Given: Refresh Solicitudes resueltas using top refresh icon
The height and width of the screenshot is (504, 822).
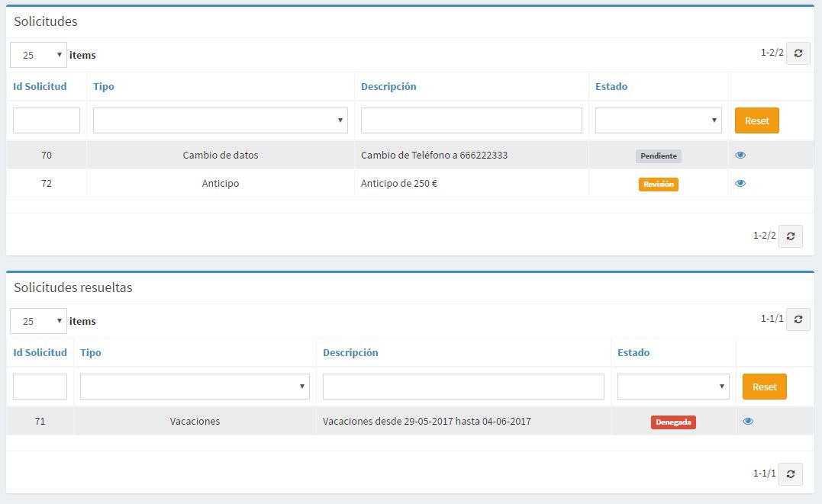Looking at the screenshot, I should tap(798, 319).
